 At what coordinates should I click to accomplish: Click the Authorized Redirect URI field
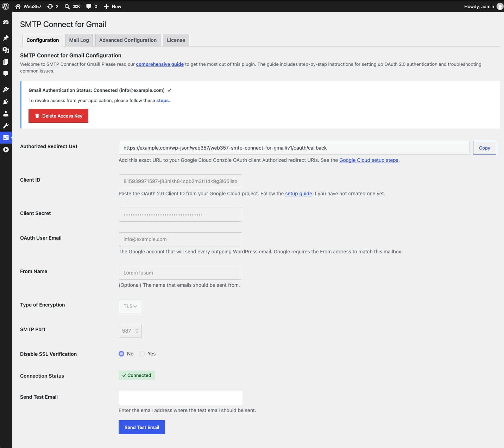click(294, 148)
